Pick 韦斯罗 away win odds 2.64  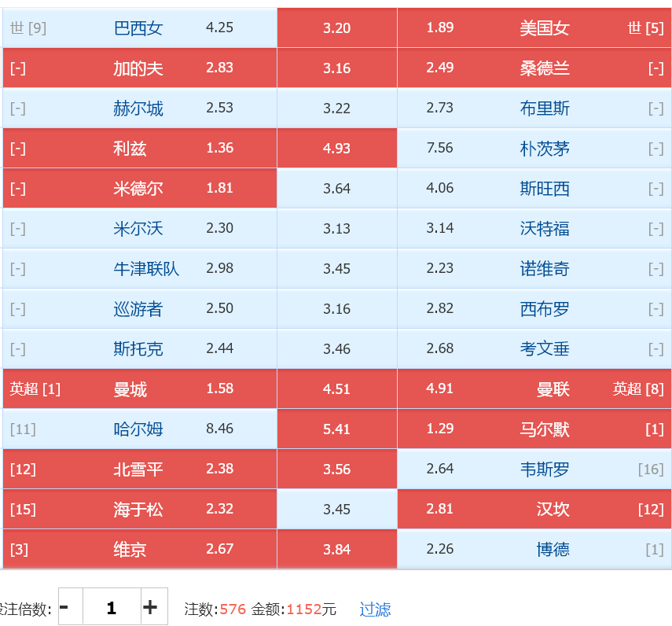[x=534, y=469]
